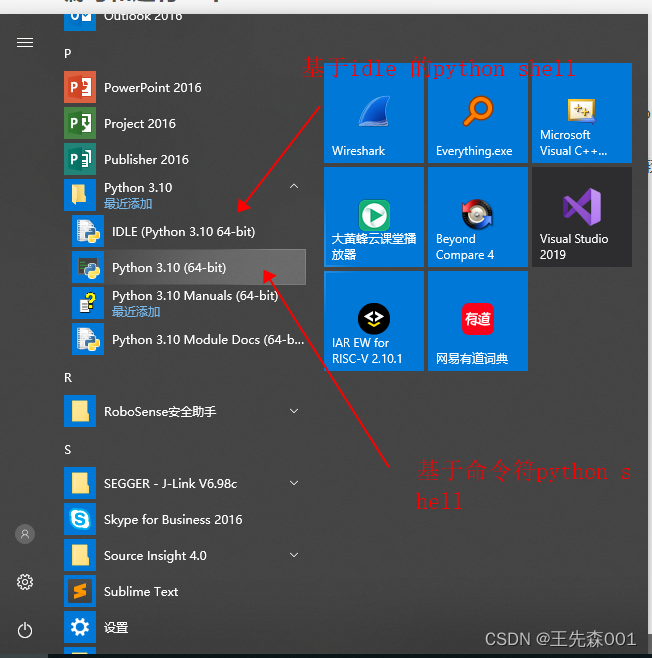Image resolution: width=652 pixels, height=658 pixels.
Task: Select the Project 2016 label
Action: [140, 123]
